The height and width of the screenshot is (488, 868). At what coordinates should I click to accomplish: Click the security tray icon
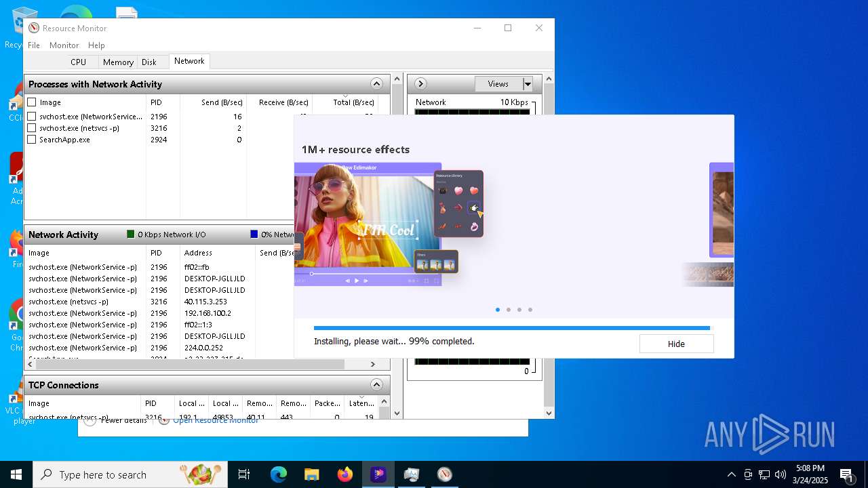pos(748,474)
